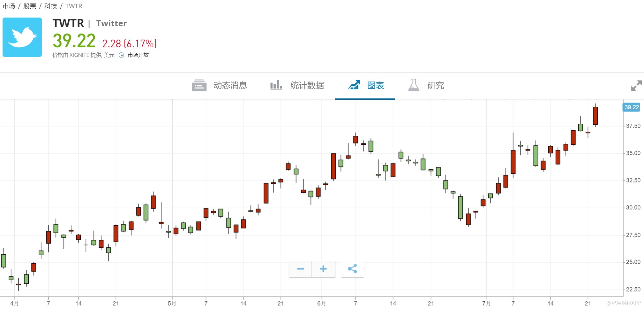Share the chart using share icon

(352, 269)
